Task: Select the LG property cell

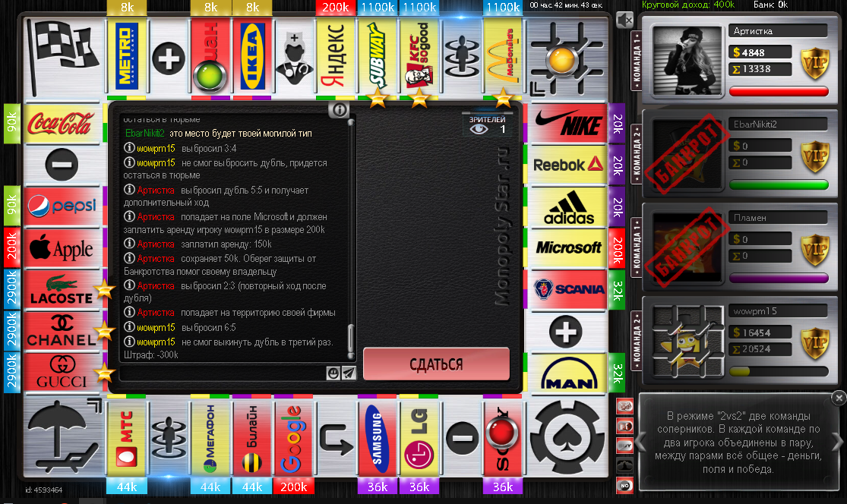Action: click(x=419, y=438)
